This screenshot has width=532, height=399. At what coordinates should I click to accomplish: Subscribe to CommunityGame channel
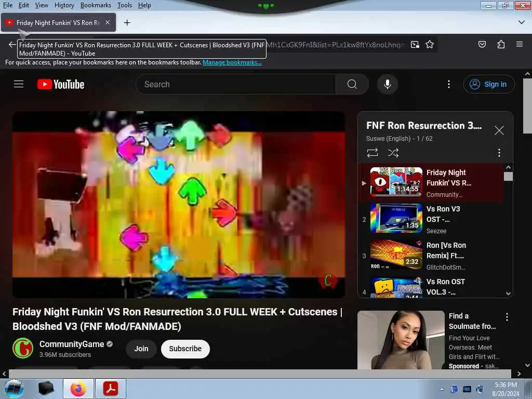pos(185,349)
